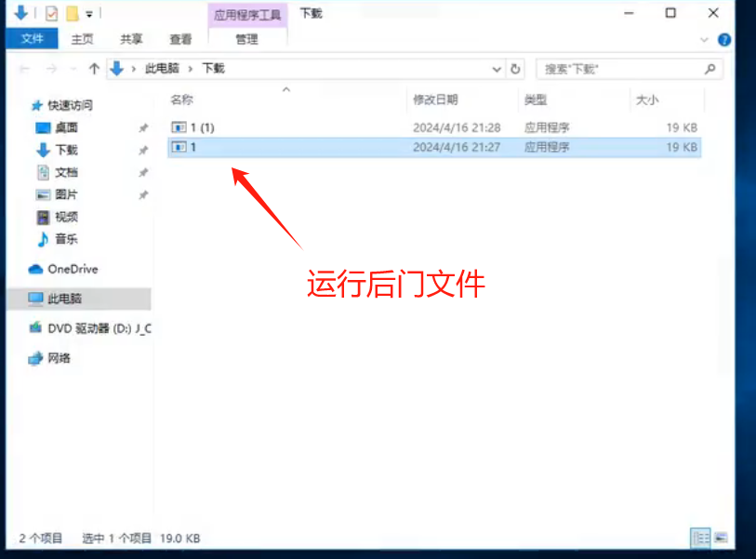This screenshot has height=559, width=756.
Task: Click the Back navigation arrow
Action: point(24,70)
